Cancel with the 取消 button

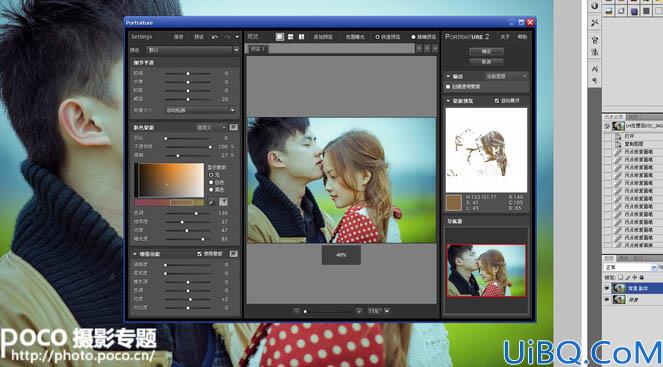click(486, 61)
